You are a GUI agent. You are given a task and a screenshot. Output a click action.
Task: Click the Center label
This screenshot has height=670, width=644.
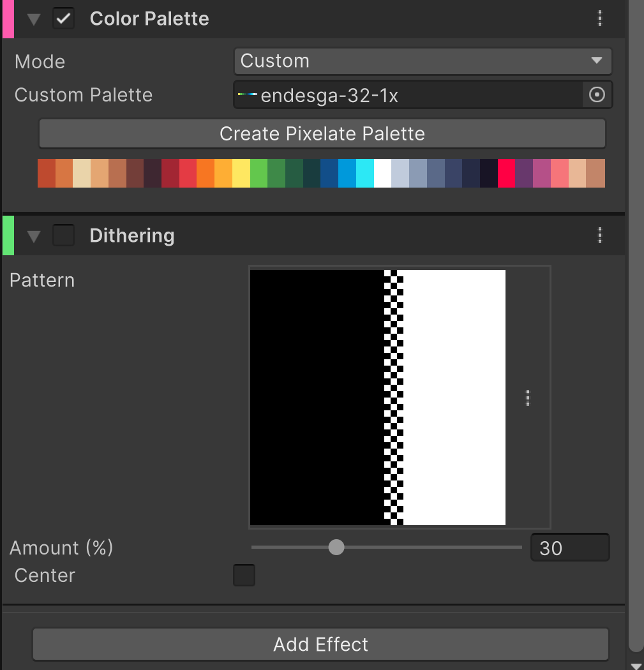[45, 576]
